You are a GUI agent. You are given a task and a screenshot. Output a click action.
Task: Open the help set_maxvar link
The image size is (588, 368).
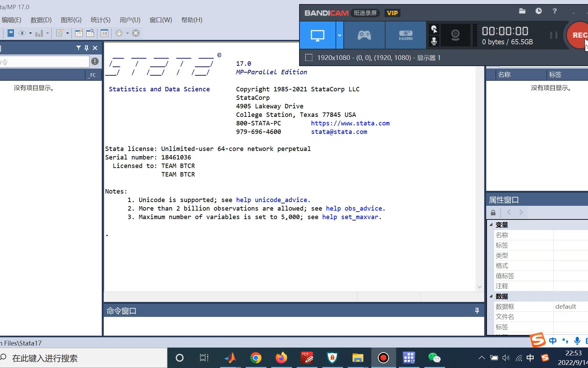[350, 217]
